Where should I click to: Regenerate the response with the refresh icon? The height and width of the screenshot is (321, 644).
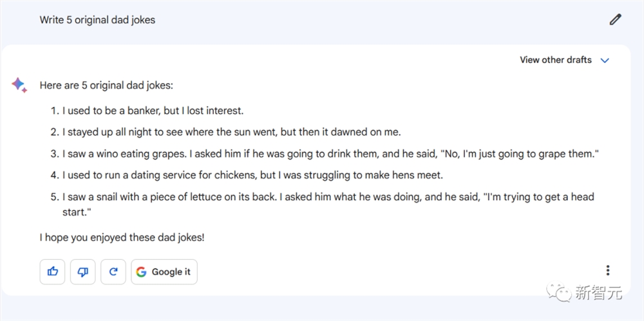[x=113, y=271]
